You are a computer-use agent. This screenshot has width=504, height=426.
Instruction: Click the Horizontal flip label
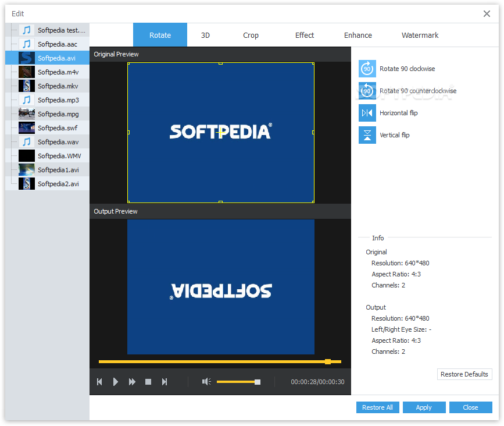point(399,113)
